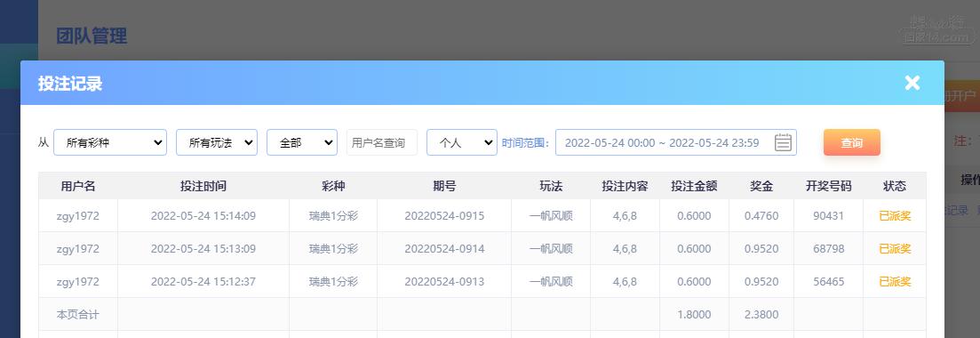The width and height of the screenshot is (980, 338).
Task: Click the 奖金 column header
Action: [x=761, y=186]
